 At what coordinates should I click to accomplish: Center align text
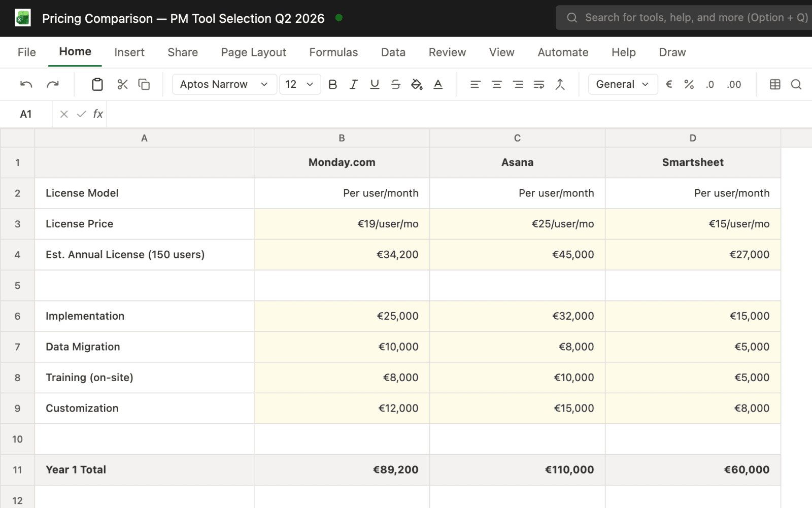point(496,84)
